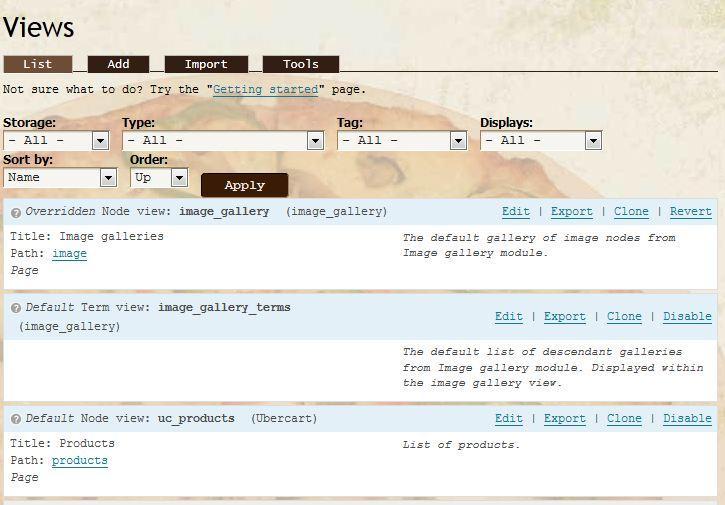Select the 'Title: Products' text
Viewport: 725px width, 505px height.
[x=62, y=443]
